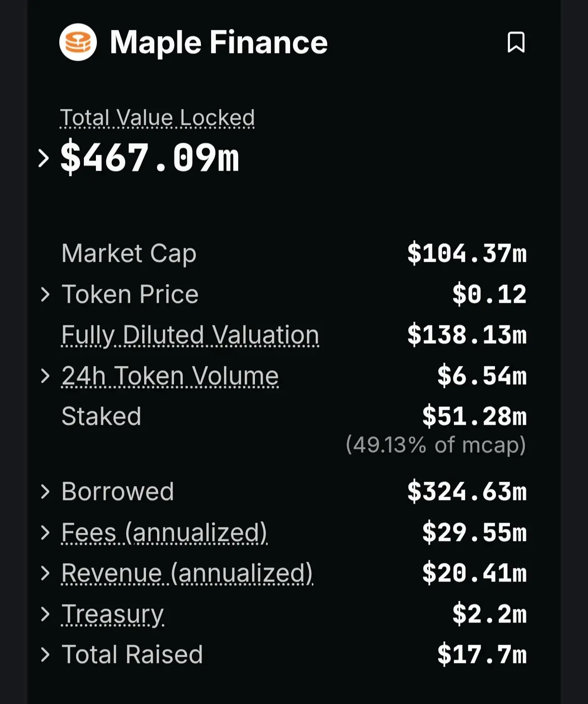588x704 pixels.
Task: Click the Fully Diluted Valuation label
Action: point(190,335)
